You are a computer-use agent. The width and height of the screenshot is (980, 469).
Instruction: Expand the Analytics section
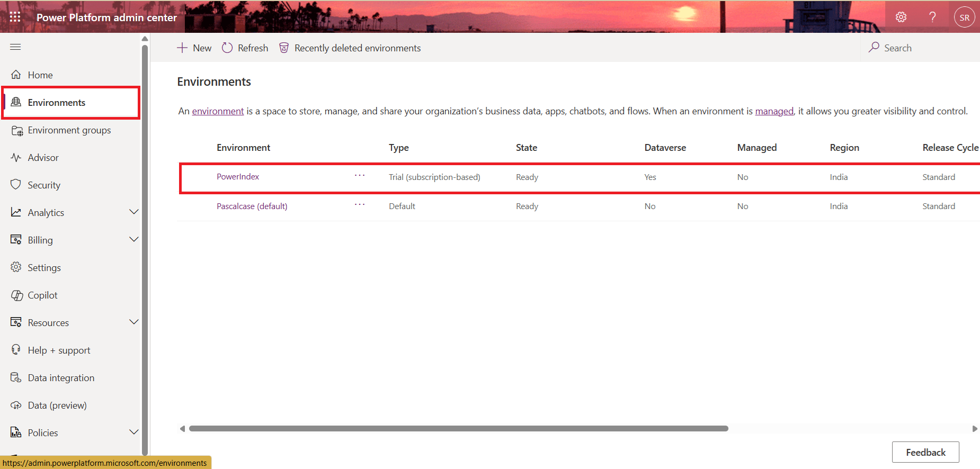click(133, 212)
